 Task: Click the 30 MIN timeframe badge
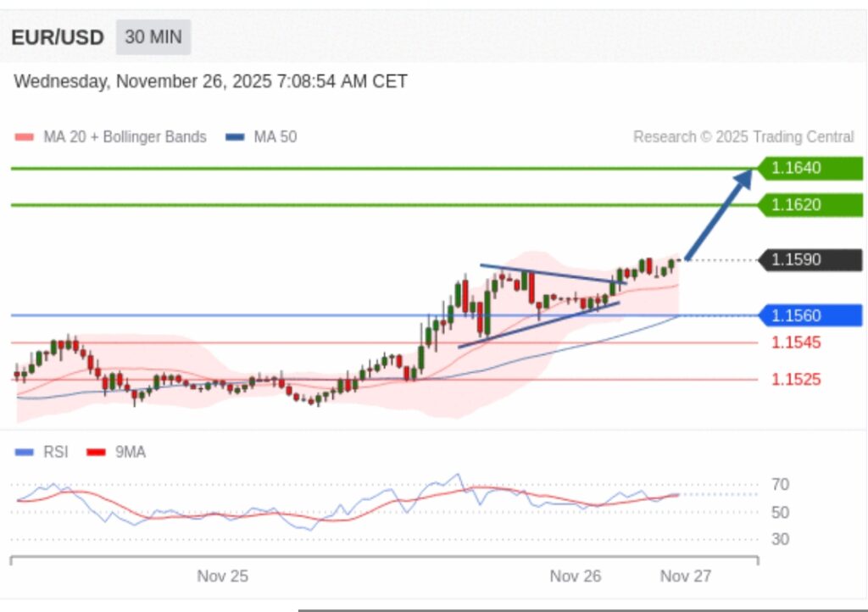(x=153, y=37)
